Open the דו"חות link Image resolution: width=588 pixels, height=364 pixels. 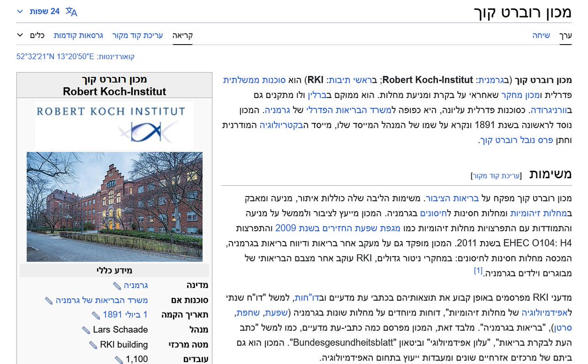click(307, 298)
